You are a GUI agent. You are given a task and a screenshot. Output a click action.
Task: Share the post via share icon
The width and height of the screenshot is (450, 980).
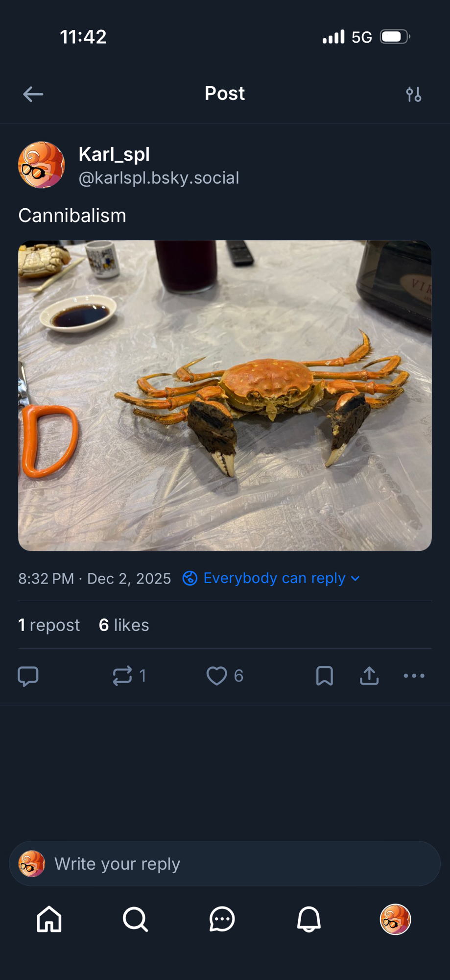click(369, 676)
